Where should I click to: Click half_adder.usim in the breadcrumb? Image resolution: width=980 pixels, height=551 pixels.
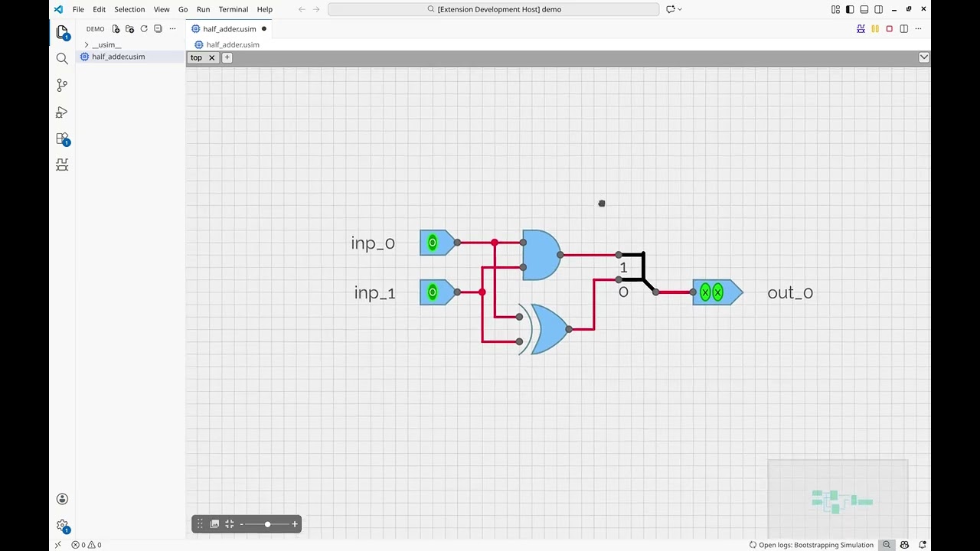pos(233,44)
